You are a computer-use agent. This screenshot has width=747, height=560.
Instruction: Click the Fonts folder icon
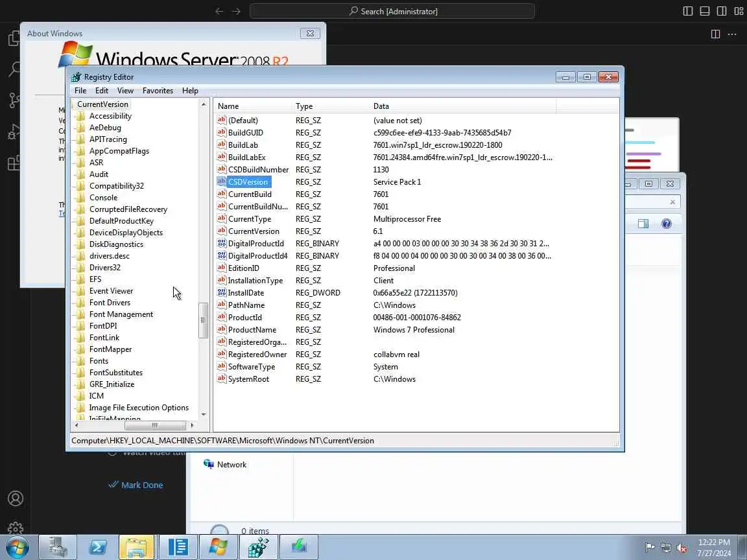(x=80, y=361)
